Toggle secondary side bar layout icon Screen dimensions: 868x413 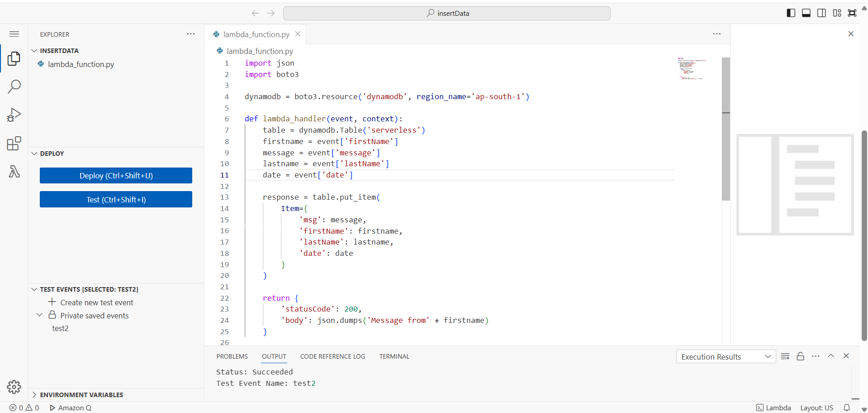(x=821, y=13)
